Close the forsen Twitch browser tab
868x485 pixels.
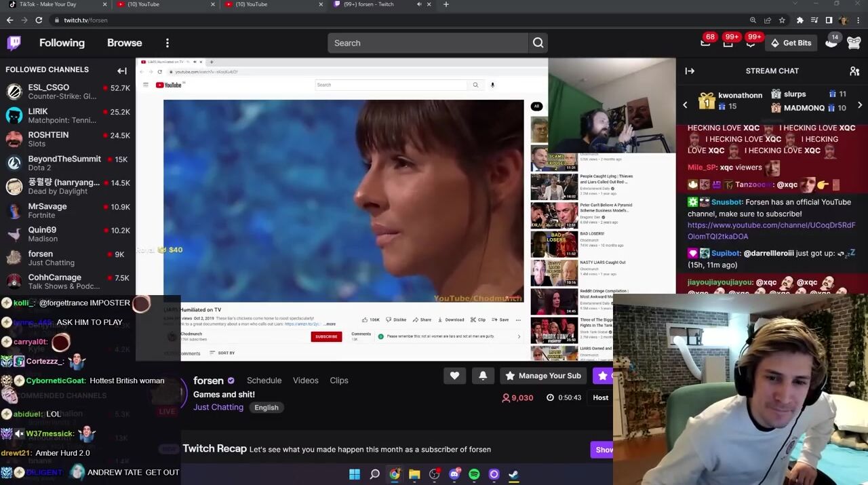tap(429, 4)
